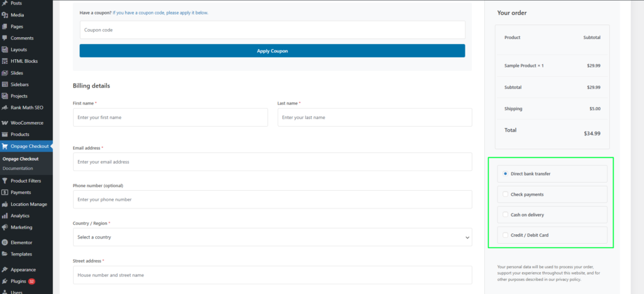The width and height of the screenshot is (644, 294).
Task: Open the Elementor icon in admin menu
Action: [4, 242]
